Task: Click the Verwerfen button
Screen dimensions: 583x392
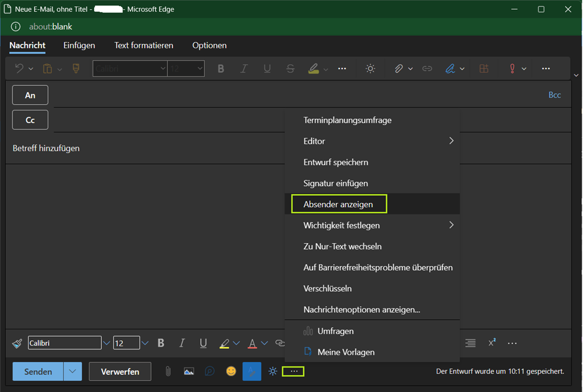Action: pyautogui.click(x=120, y=372)
